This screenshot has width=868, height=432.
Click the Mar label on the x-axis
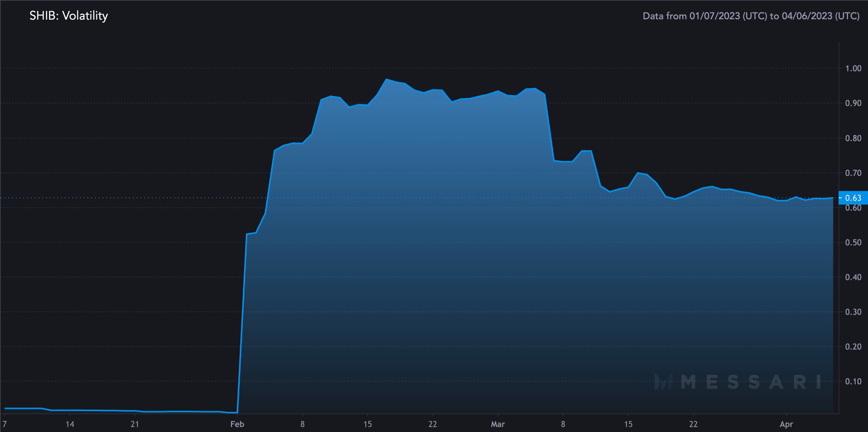point(498,424)
